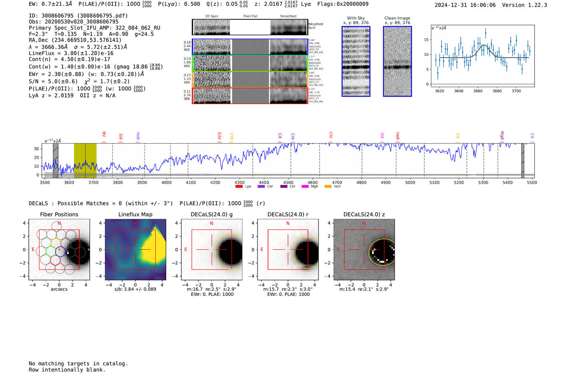The height and width of the screenshot is (392, 576).
Task: Open the Lineflux Map panel
Action: 135,250
